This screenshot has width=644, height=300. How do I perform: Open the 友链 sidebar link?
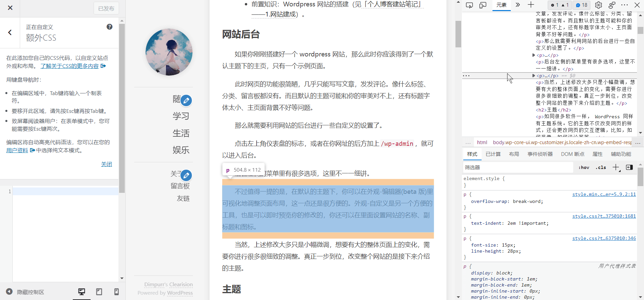click(x=183, y=199)
